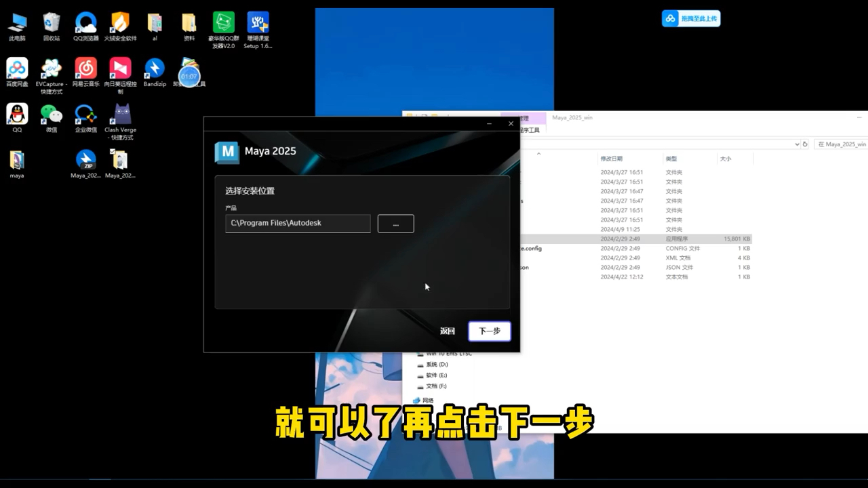The height and width of the screenshot is (488, 868).
Task: Close the Maya 2025 installer window
Action: tap(511, 124)
